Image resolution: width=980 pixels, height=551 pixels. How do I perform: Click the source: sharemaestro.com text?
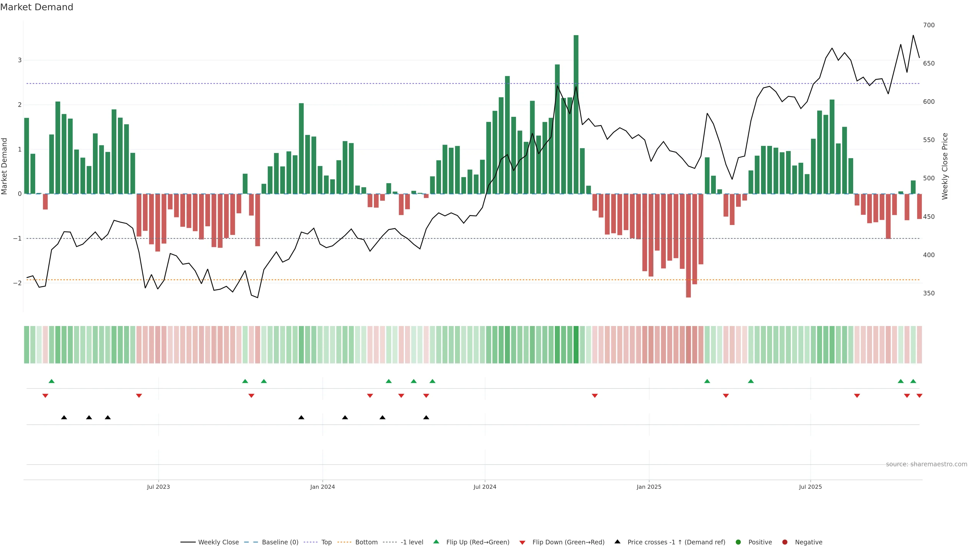[x=926, y=464]
